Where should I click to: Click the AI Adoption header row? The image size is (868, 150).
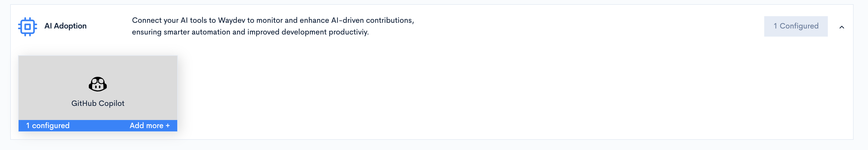tap(432, 26)
